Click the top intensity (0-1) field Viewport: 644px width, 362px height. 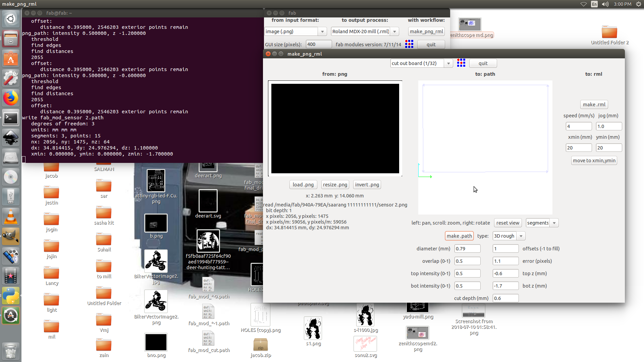coord(467,274)
